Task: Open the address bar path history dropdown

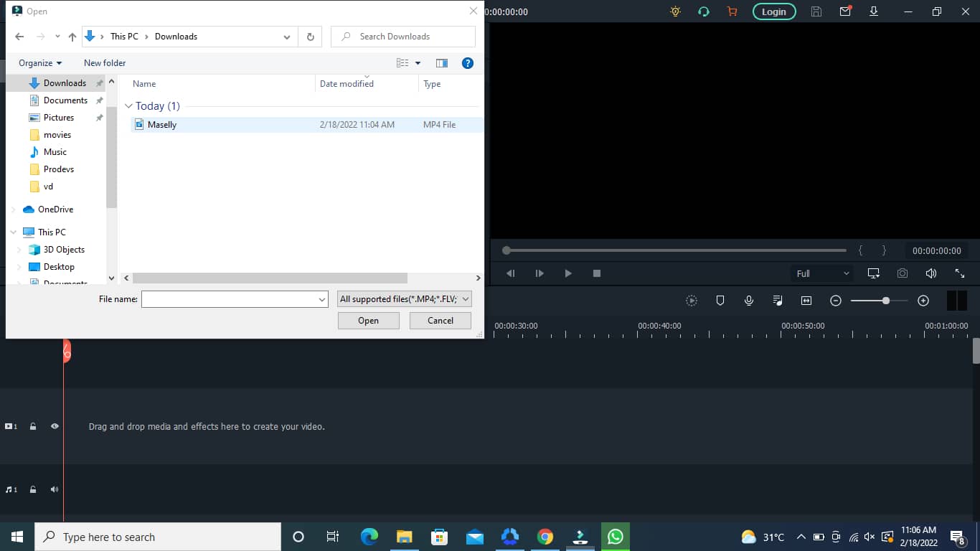Action: click(287, 37)
